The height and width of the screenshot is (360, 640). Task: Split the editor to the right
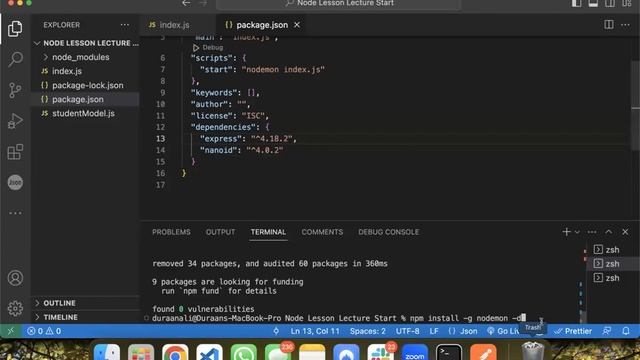[609, 25]
